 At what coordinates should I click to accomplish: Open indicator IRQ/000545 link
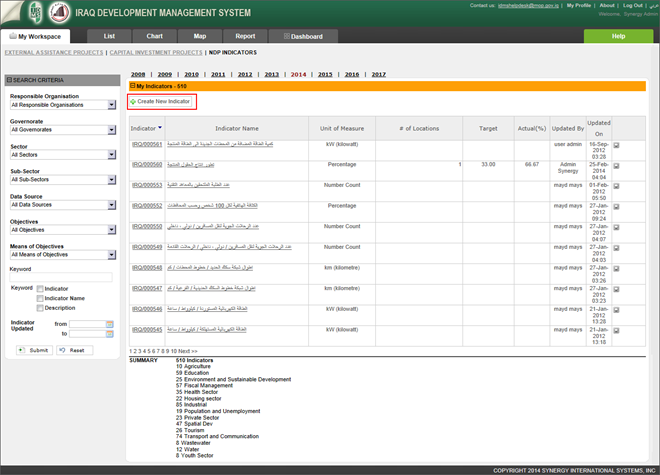click(147, 330)
